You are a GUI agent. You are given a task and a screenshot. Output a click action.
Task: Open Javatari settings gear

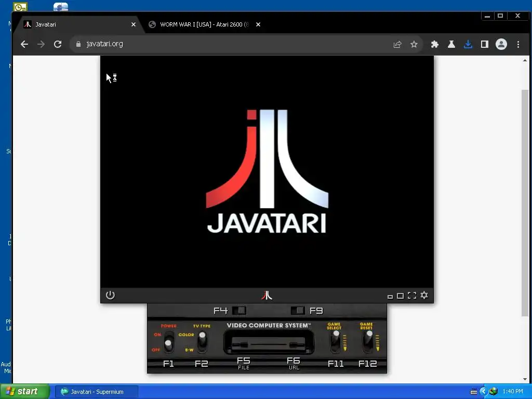[424, 295]
